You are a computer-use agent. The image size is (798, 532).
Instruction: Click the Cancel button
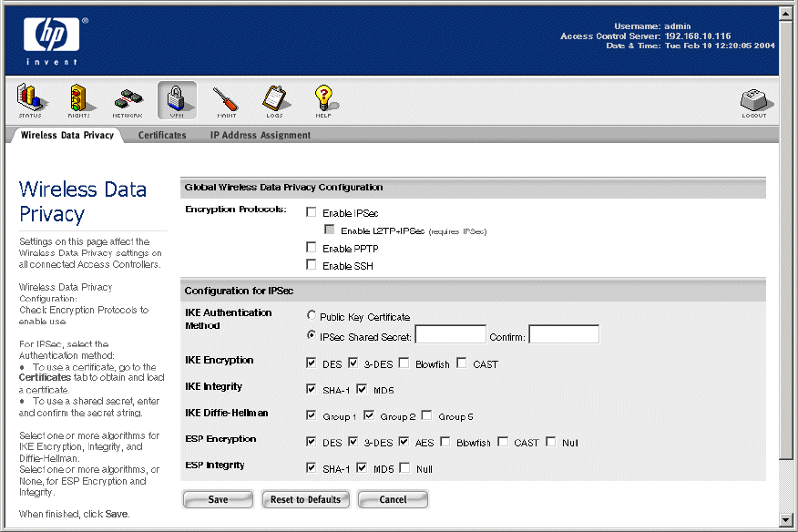393,499
